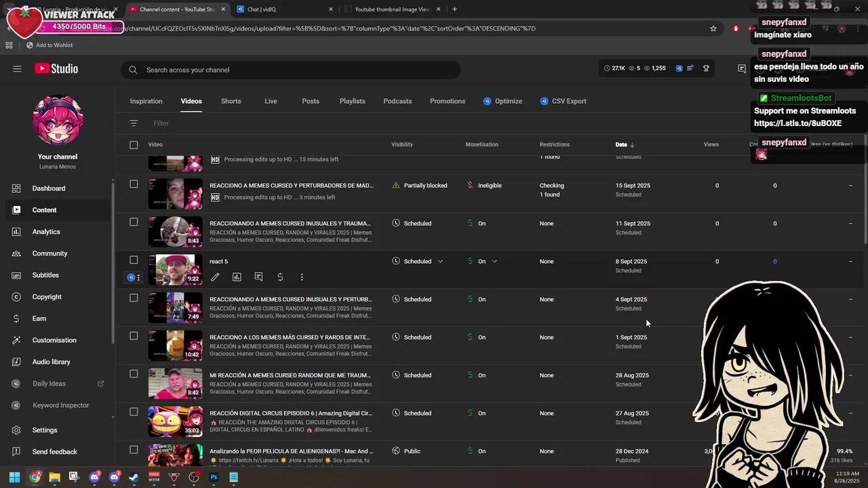Image resolution: width=868 pixels, height=488 pixels.
Task: Open Keyword Inspector in the sidebar
Action: pyautogui.click(x=59, y=405)
